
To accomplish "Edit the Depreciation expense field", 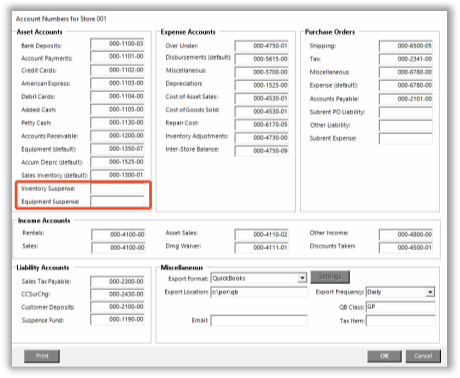I will [x=262, y=85].
